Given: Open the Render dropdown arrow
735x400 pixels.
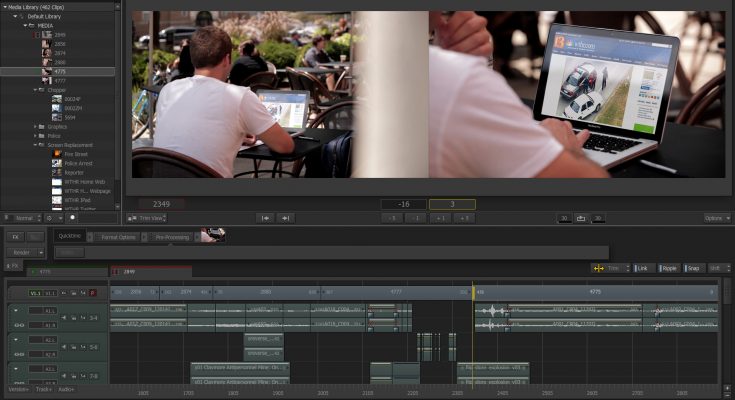Looking at the screenshot, I should pos(41,252).
